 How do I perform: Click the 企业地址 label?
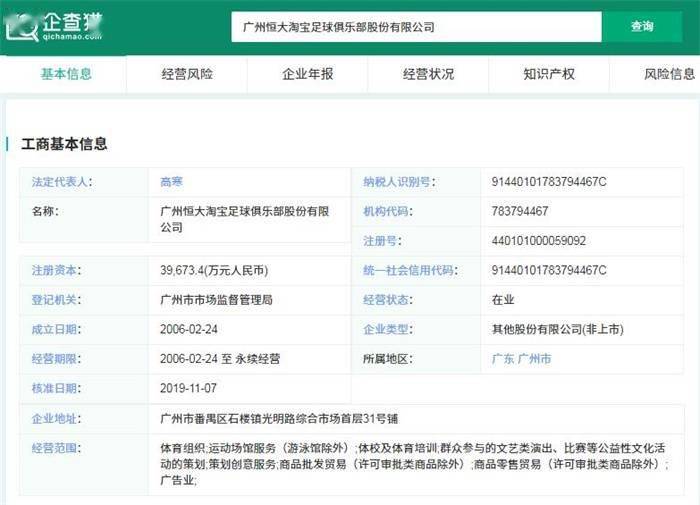tap(56, 418)
